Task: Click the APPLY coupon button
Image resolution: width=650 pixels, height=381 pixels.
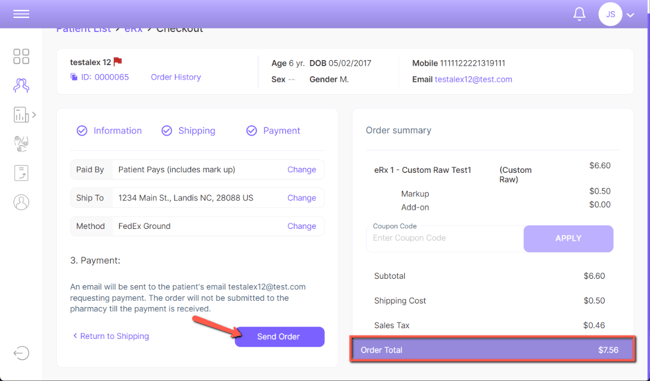Action: click(568, 238)
